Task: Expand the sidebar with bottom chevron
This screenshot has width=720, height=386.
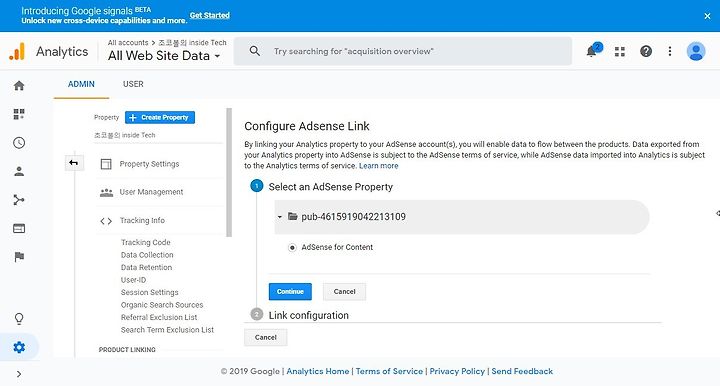Action: point(19,374)
